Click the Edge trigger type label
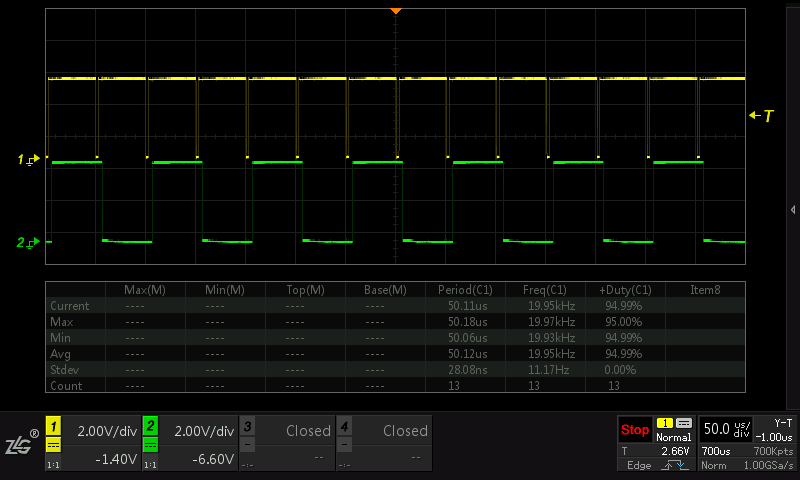This screenshot has width=800, height=480. coord(639,465)
